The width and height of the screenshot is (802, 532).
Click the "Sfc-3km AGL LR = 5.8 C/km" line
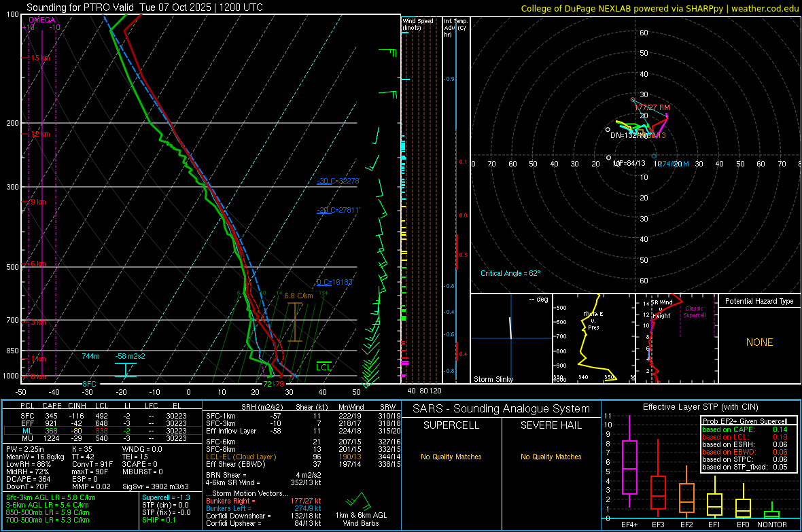pos(51,497)
